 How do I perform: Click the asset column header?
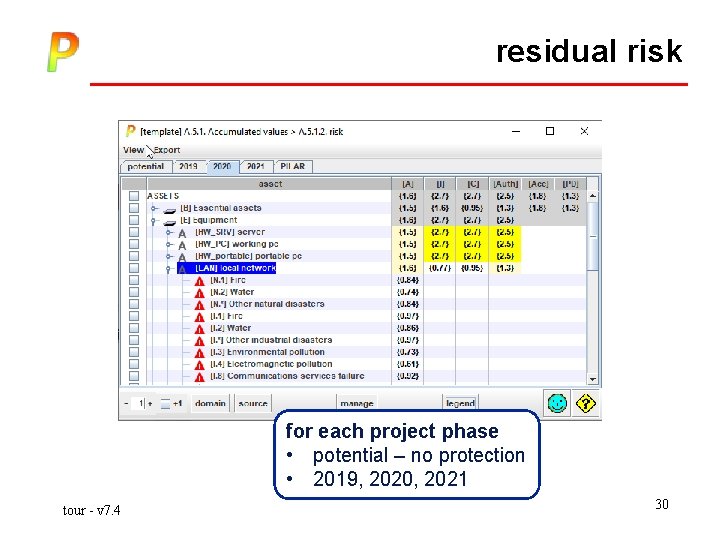[x=270, y=184]
